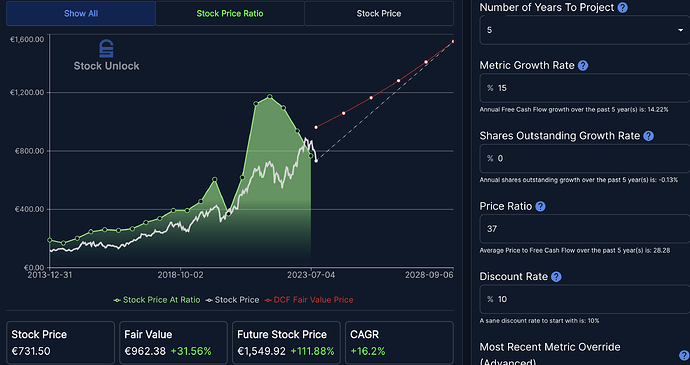The width and height of the screenshot is (690, 365).
Task: Click the Shares Outstanding Growth Rate field
Action: pos(585,159)
